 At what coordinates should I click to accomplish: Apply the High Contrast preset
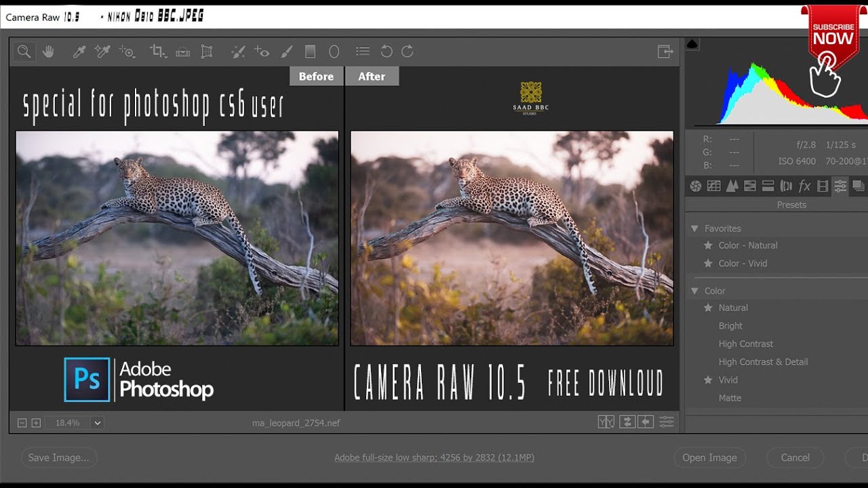click(746, 344)
